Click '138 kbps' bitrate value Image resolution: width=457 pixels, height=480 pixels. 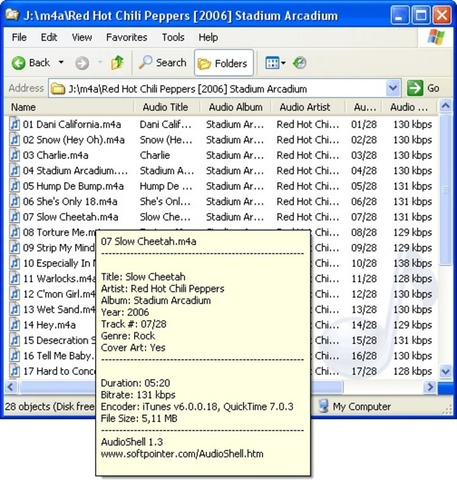pos(413,263)
